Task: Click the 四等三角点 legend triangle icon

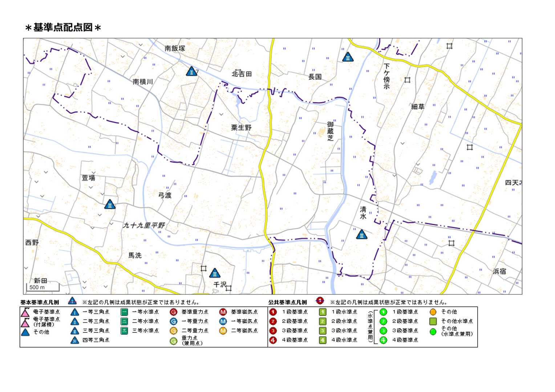Action: pyautogui.click(x=75, y=340)
